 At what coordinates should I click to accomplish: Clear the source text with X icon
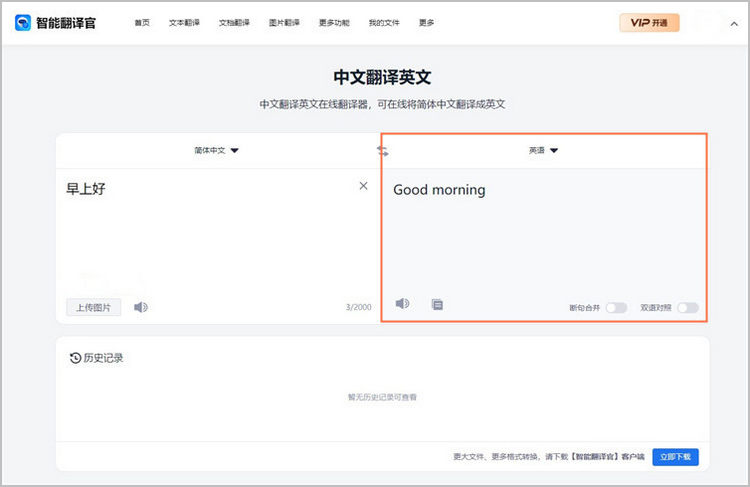(363, 186)
